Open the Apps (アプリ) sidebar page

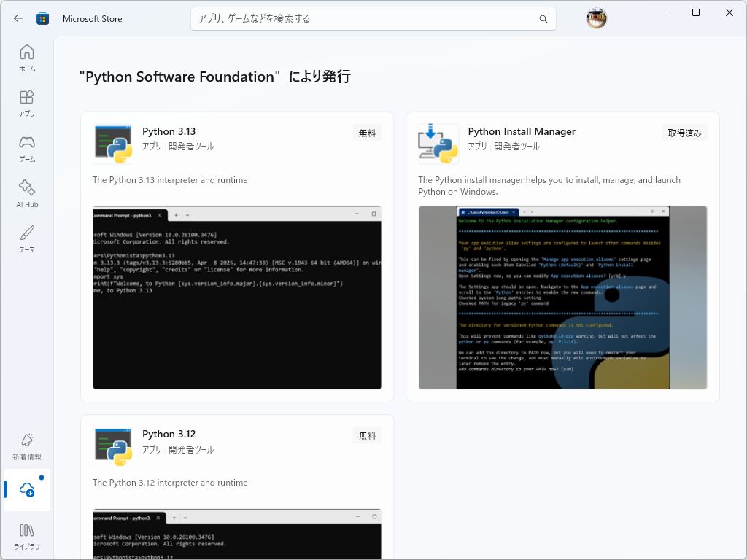tap(27, 104)
